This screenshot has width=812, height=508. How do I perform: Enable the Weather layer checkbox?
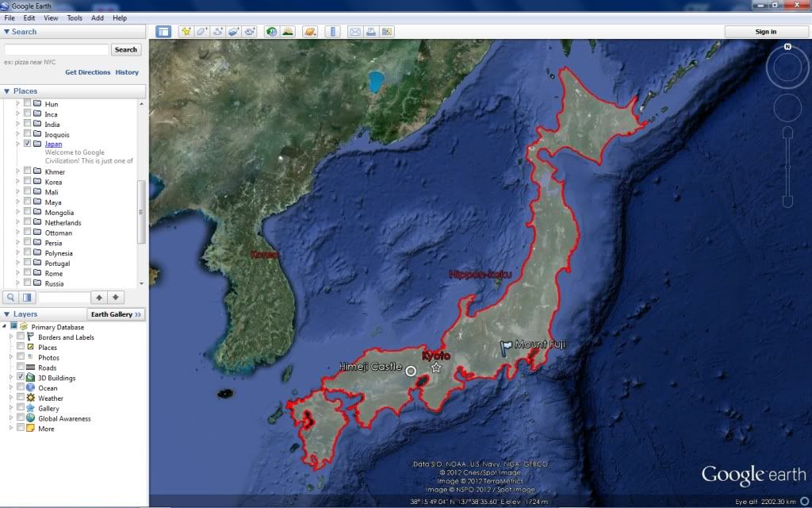tap(21, 398)
